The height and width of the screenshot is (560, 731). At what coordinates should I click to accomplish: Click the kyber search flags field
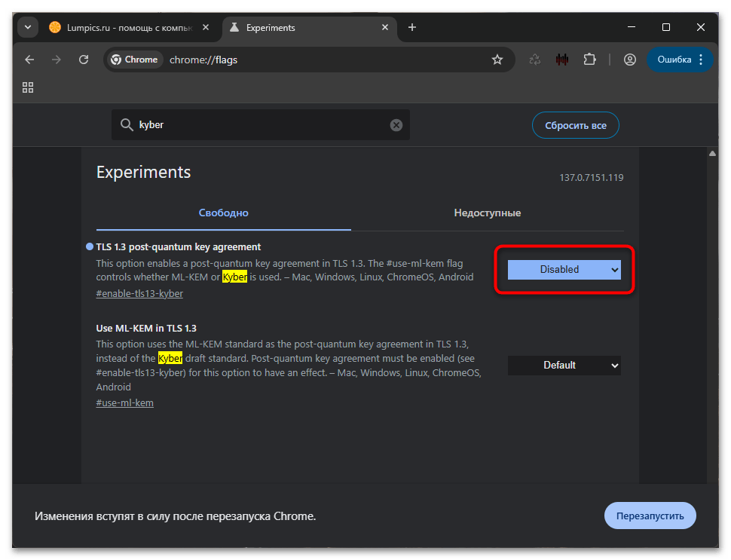tap(260, 125)
